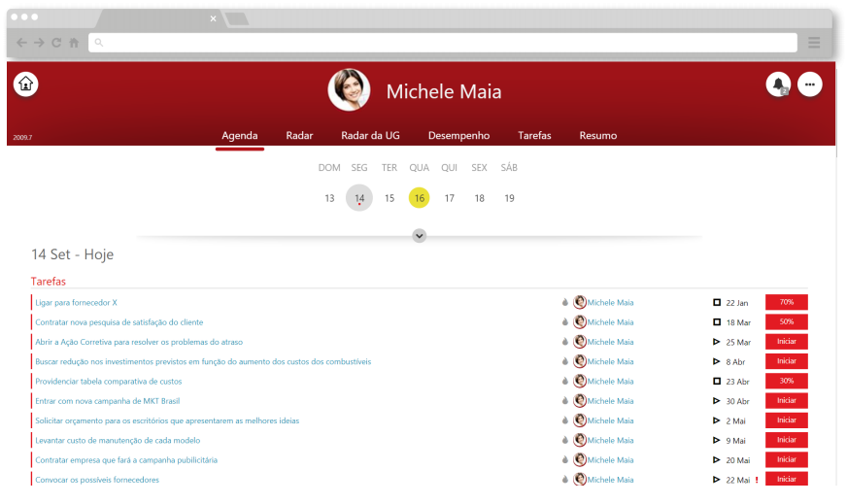This screenshot has height=504, width=847.
Task: Open the notifications bell
Action: tap(778, 84)
